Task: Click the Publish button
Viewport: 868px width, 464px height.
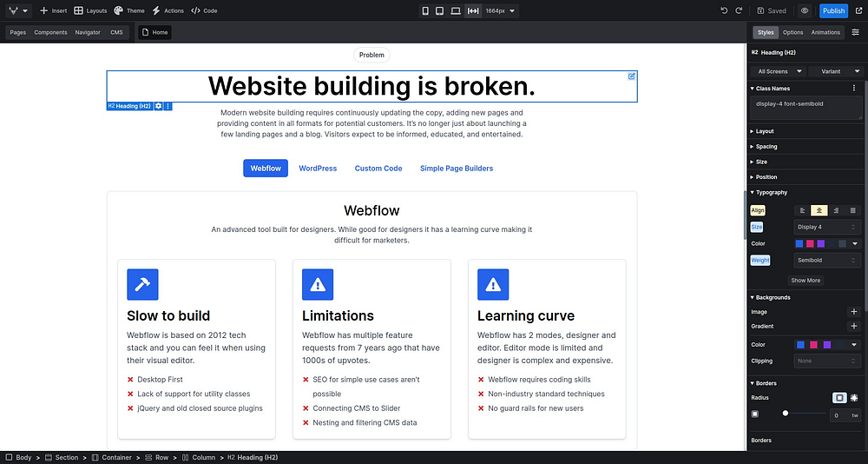Action: coord(833,10)
